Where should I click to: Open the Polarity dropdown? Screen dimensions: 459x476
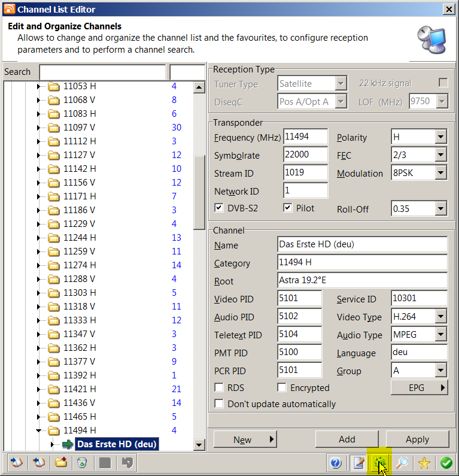tap(440, 137)
